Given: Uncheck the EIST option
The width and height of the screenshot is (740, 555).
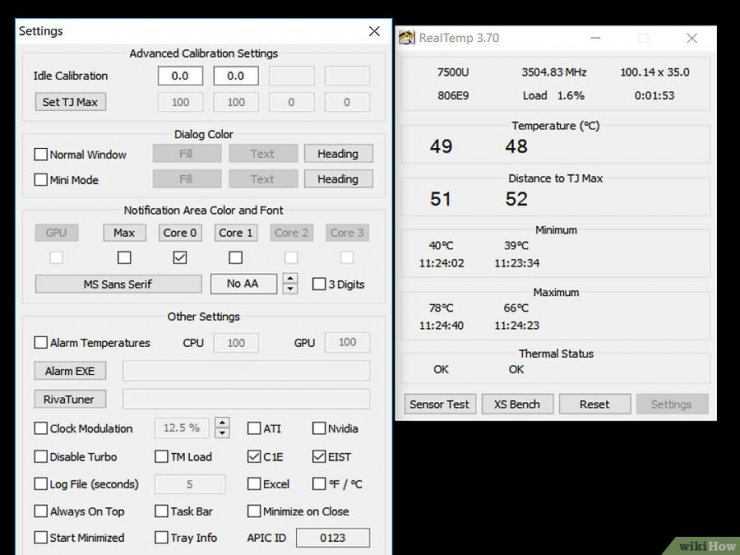Looking at the screenshot, I should 319,456.
